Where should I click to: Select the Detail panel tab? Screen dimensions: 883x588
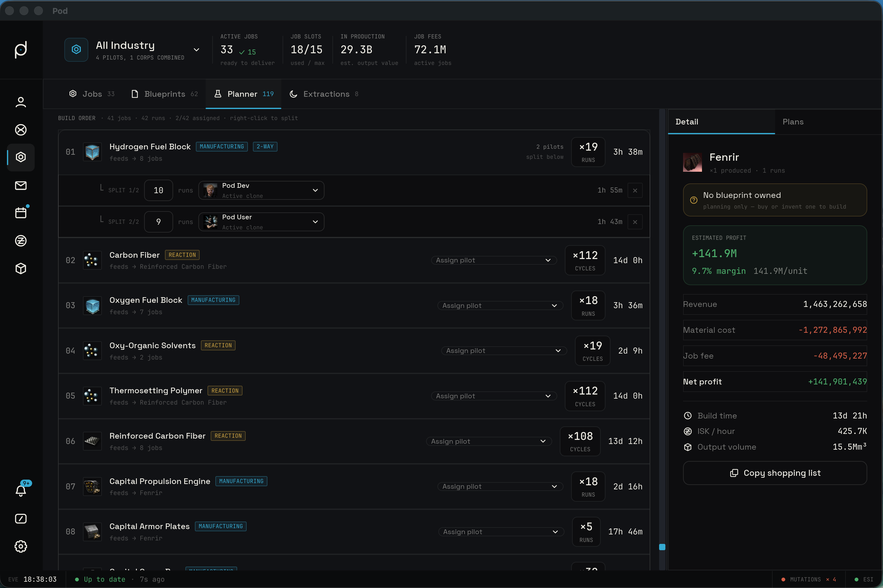721,122
